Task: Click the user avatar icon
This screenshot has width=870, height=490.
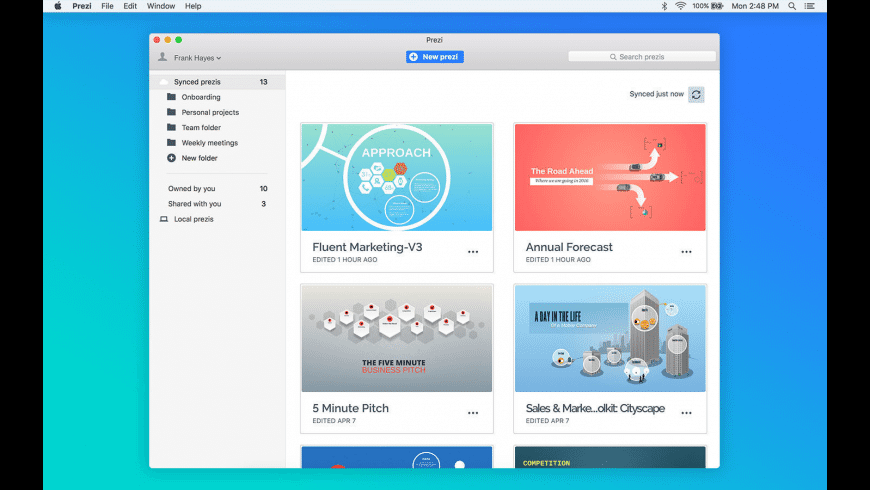Action: pos(163,57)
